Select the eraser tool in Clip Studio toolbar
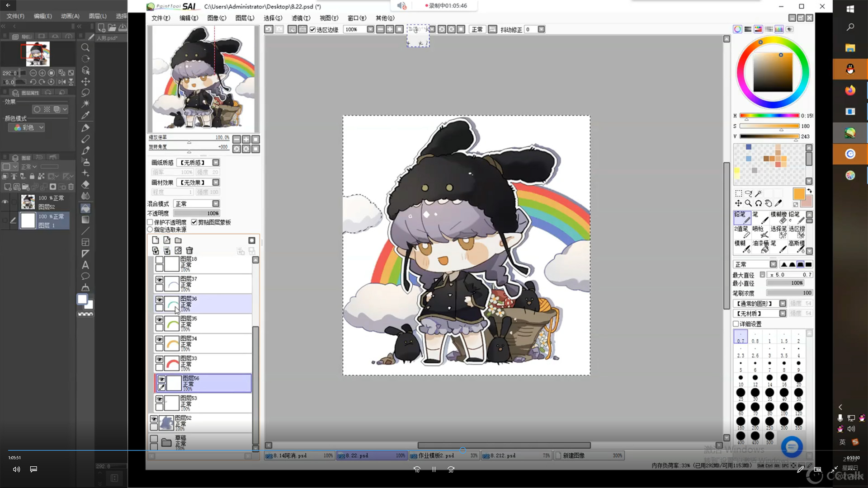 85,185
